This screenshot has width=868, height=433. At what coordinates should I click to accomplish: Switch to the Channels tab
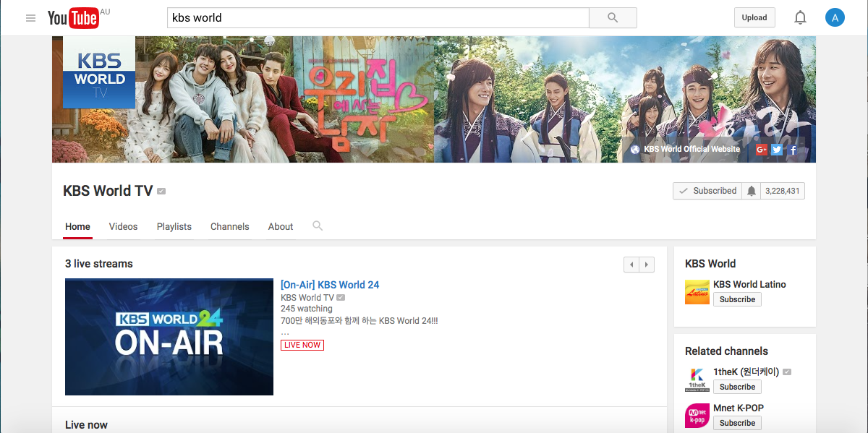(230, 226)
